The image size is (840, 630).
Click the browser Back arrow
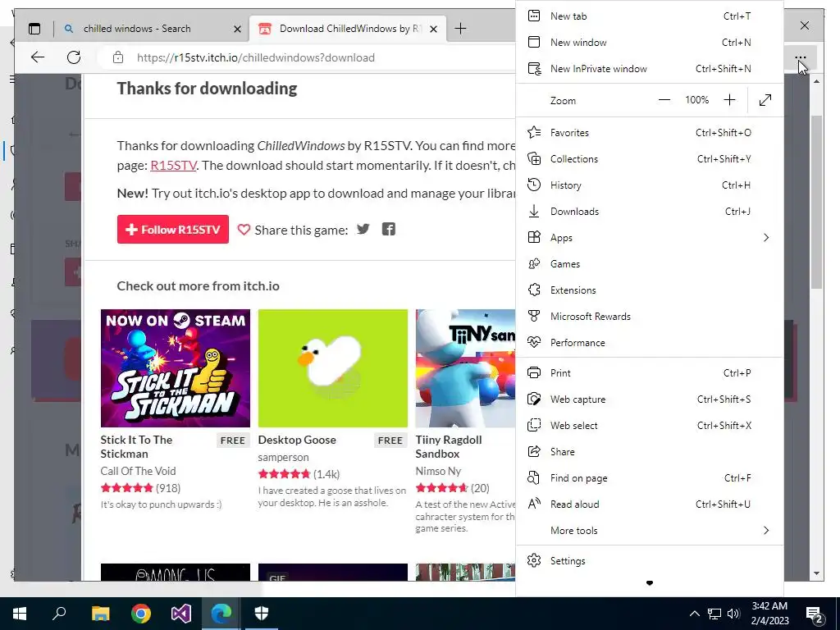[38, 57]
